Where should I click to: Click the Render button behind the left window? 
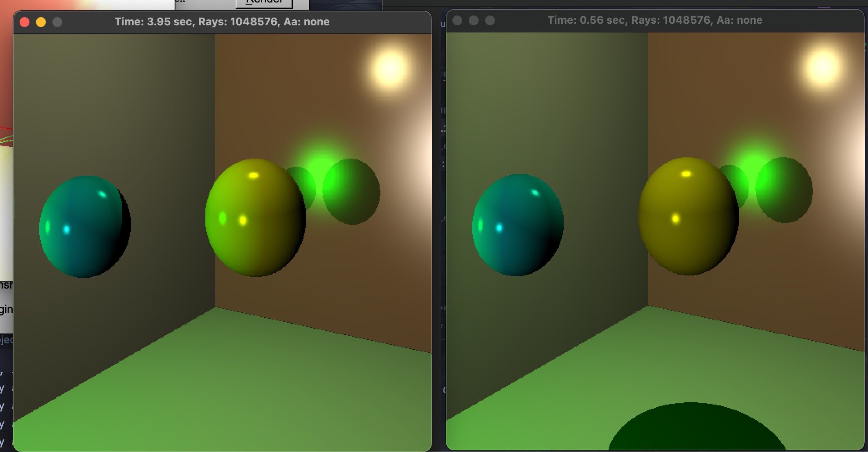(264, 3)
